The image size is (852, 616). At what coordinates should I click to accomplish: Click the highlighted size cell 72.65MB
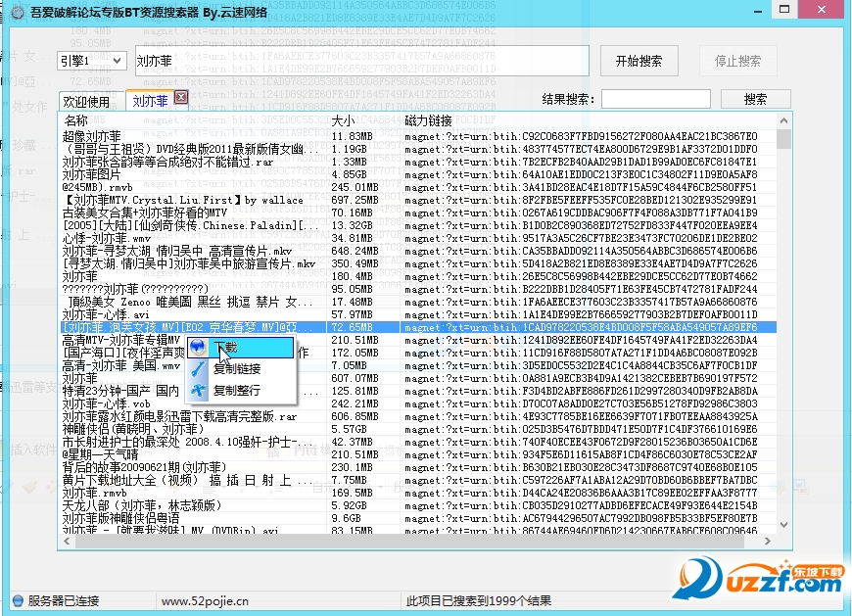click(x=352, y=327)
